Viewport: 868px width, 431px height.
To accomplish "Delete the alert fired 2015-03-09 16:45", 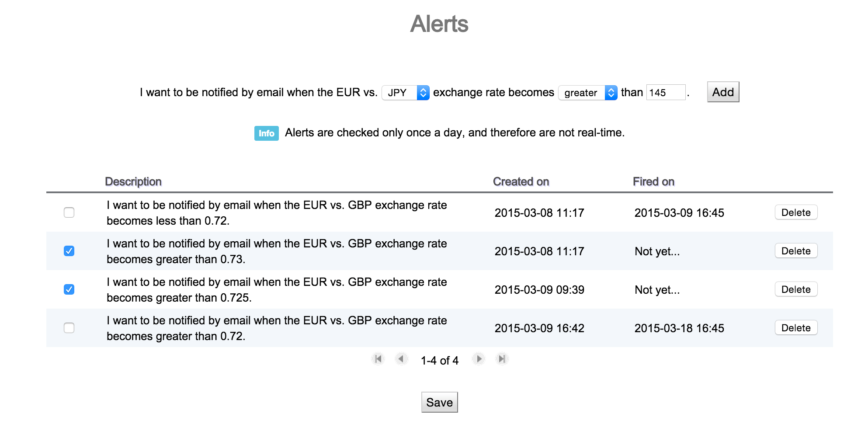I will click(x=796, y=212).
